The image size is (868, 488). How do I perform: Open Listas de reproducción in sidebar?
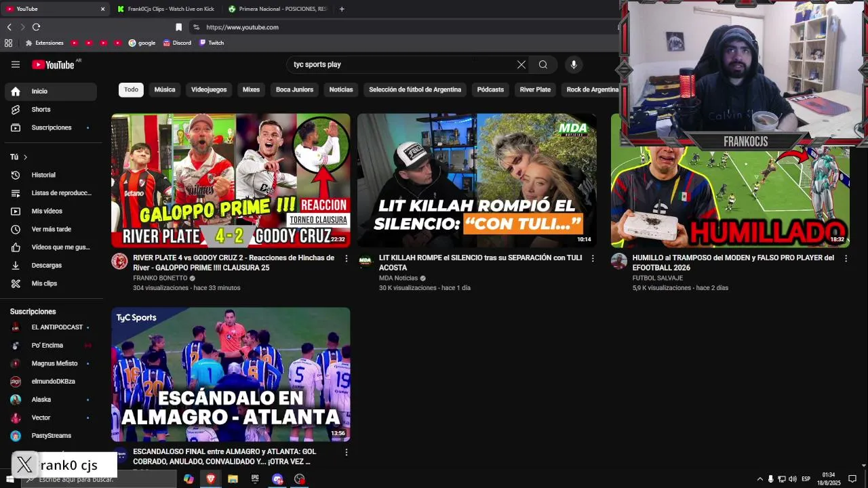[50, 193]
